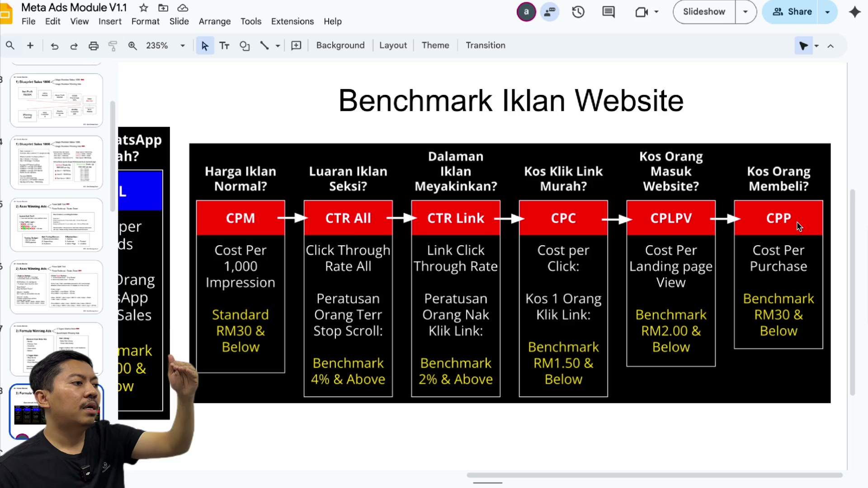Select the Text box tool

tap(224, 46)
